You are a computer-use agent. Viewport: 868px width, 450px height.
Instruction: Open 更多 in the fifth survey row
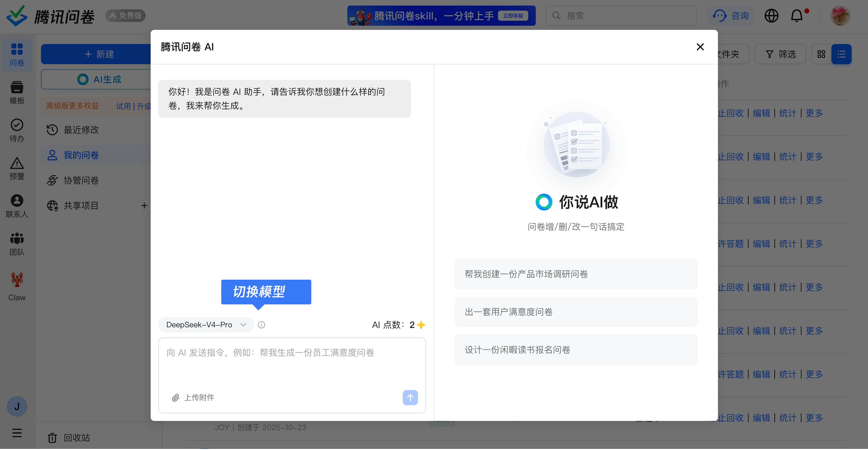pos(814,287)
